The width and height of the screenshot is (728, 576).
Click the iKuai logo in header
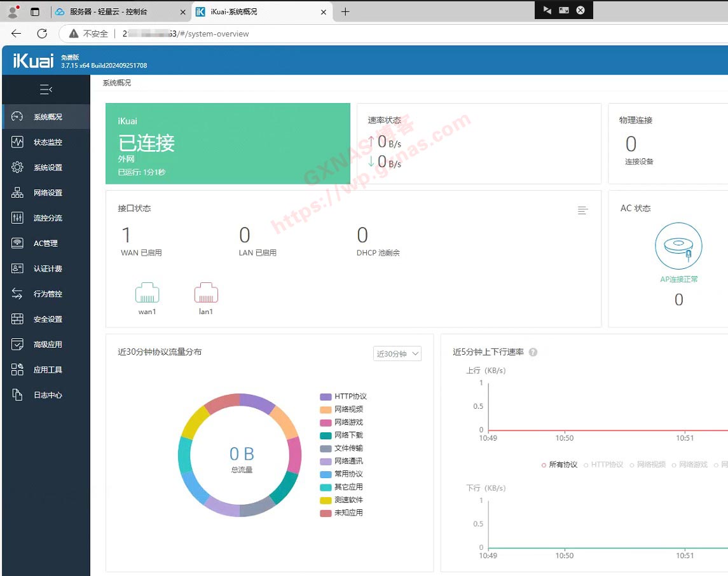(33, 60)
